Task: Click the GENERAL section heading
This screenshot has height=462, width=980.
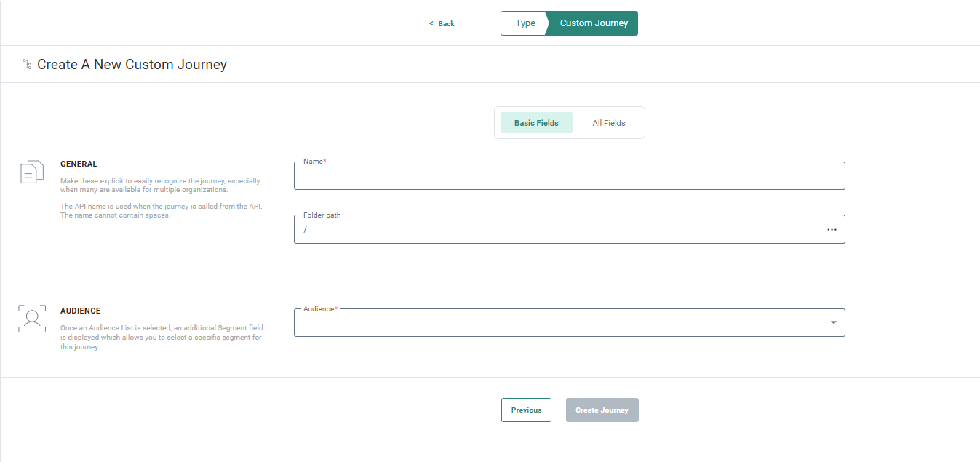Action: point(79,164)
